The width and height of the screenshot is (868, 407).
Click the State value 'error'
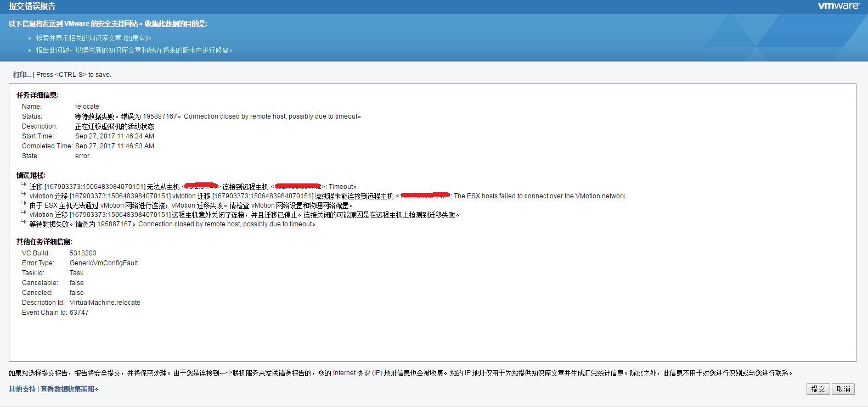82,156
